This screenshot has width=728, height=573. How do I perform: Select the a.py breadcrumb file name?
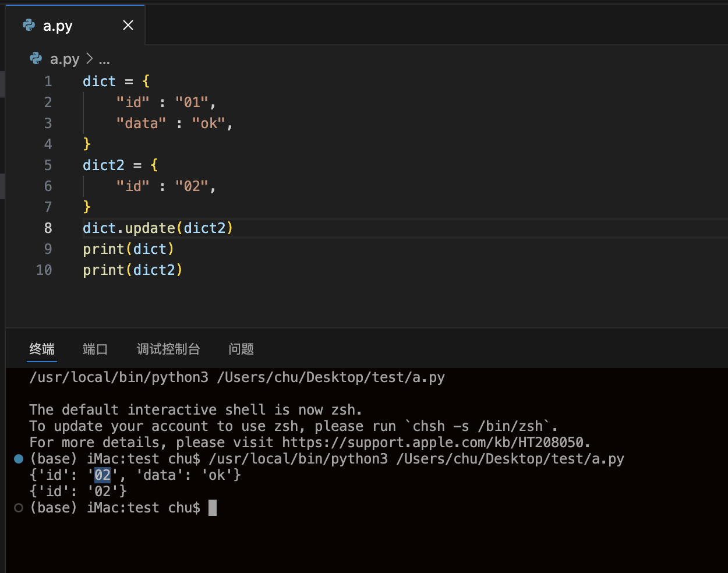(x=65, y=59)
